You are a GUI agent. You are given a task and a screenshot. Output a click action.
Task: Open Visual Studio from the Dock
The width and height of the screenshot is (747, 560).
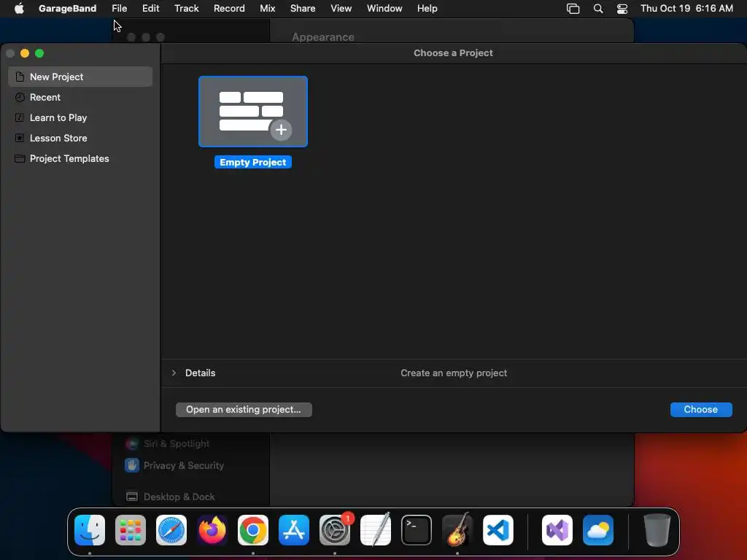[557, 530]
